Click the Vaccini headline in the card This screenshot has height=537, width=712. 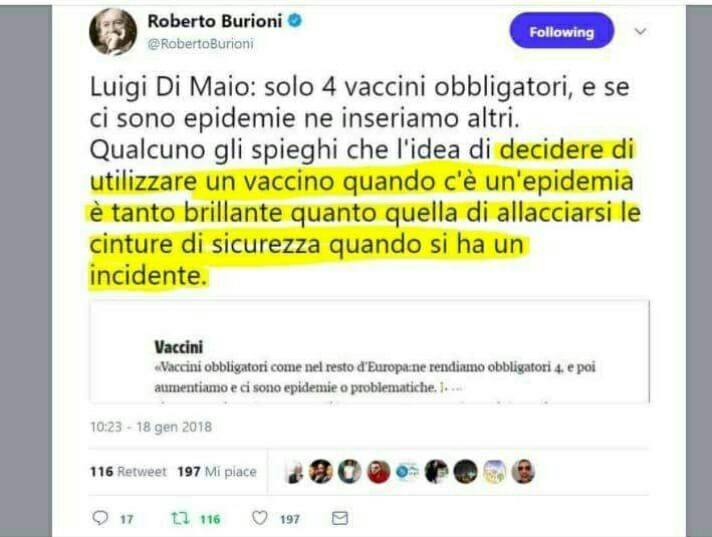pyautogui.click(x=178, y=347)
